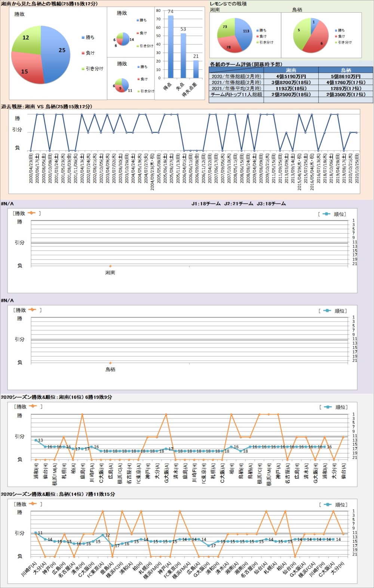Viewport: 374px width, 588px height.
Task: Click the green 引き分け legend swatch beside the large pie
Action: click(x=83, y=69)
